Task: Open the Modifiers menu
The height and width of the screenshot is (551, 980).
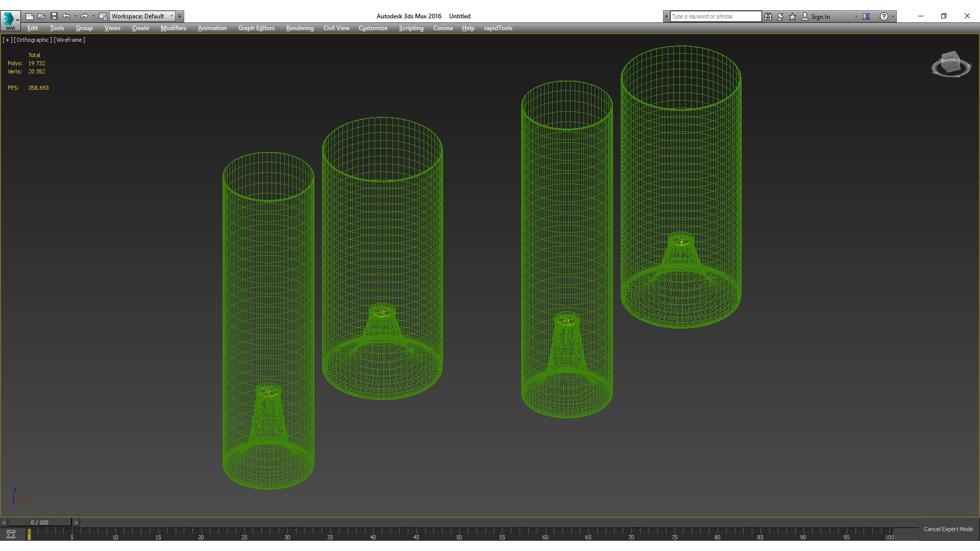Action: point(173,28)
